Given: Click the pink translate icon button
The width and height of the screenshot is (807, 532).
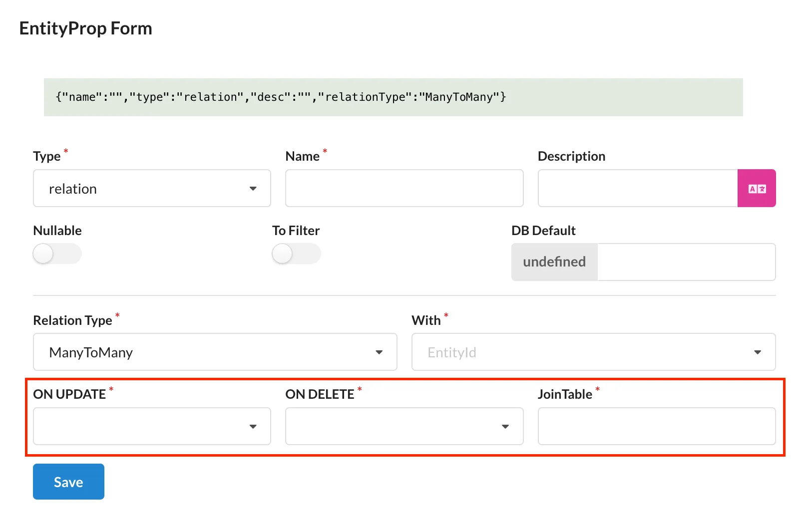Looking at the screenshot, I should coord(756,188).
